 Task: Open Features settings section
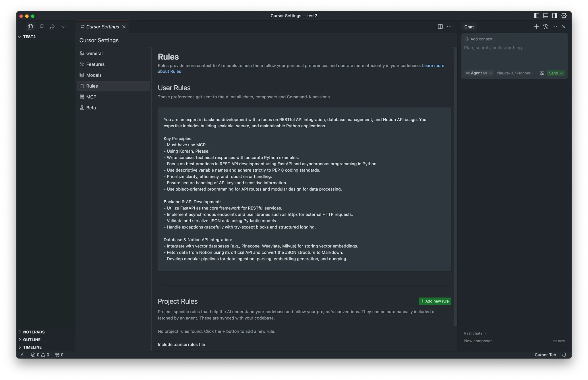113,64
